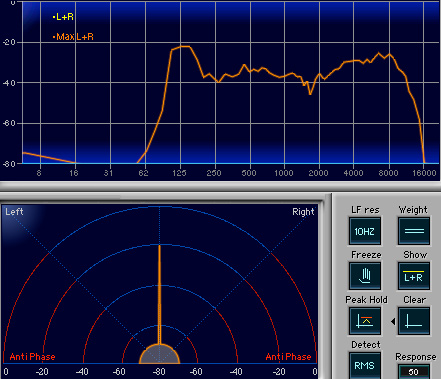The width and height of the screenshot is (441, 379).
Task: Click the orange semicircle at the meter base
Action: 159,354
